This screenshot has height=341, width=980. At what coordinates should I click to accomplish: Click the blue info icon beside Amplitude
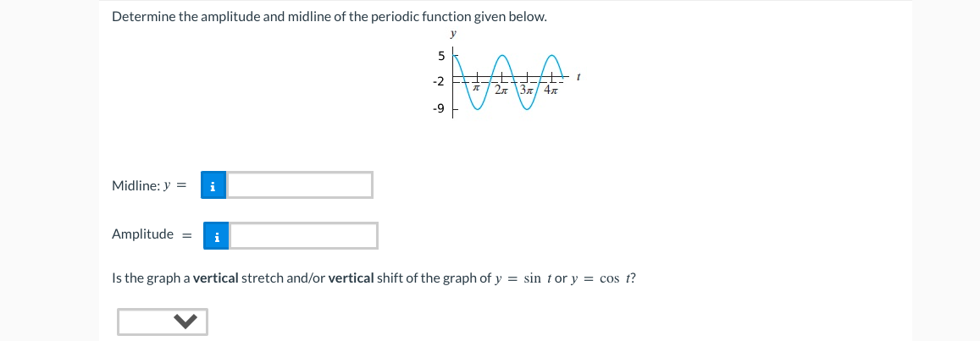coord(216,237)
